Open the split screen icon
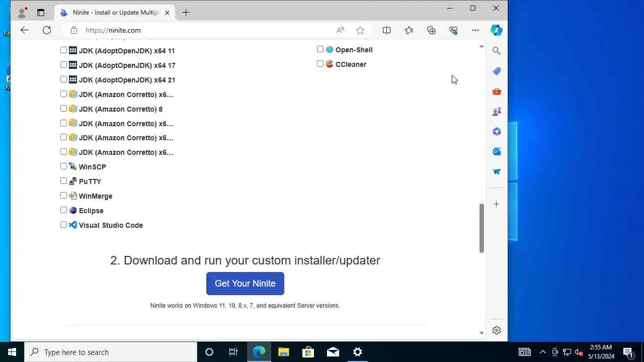 click(386, 30)
